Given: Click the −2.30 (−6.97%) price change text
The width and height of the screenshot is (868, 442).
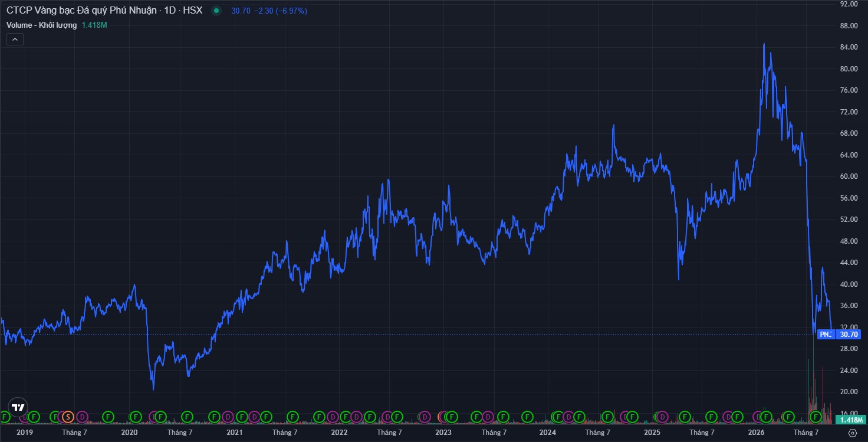Looking at the screenshot, I should coord(281,11).
